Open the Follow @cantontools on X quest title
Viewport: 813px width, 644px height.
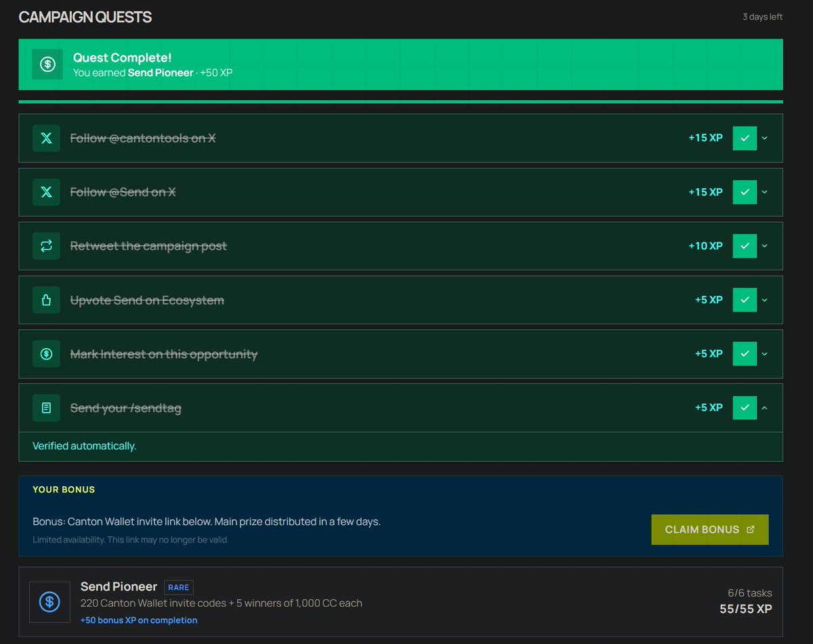click(143, 138)
